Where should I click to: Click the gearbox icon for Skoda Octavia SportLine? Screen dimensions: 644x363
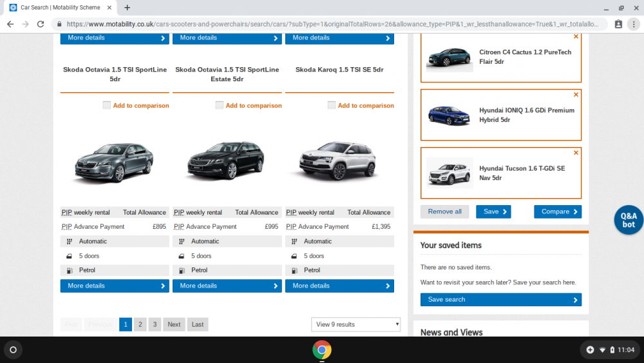[x=70, y=241]
